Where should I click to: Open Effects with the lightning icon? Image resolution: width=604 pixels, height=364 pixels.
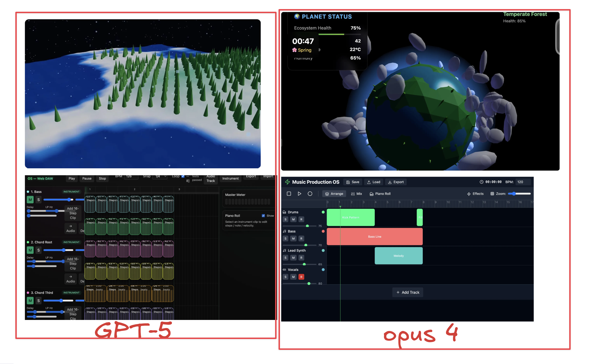pos(475,194)
